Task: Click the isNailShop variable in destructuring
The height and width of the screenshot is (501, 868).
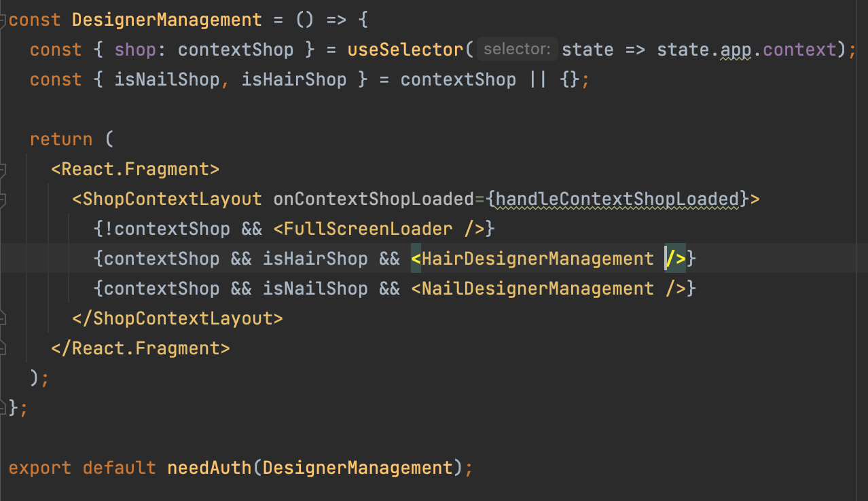Action: [167, 79]
